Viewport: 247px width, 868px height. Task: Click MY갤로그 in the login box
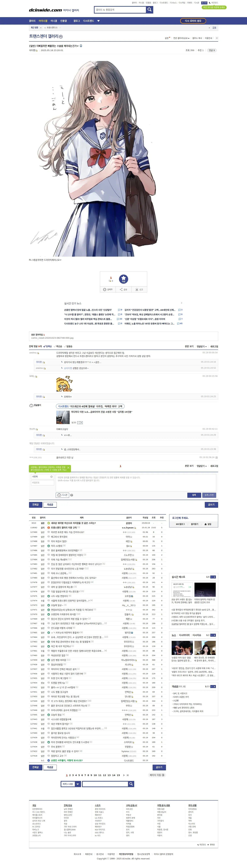pos(180,524)
